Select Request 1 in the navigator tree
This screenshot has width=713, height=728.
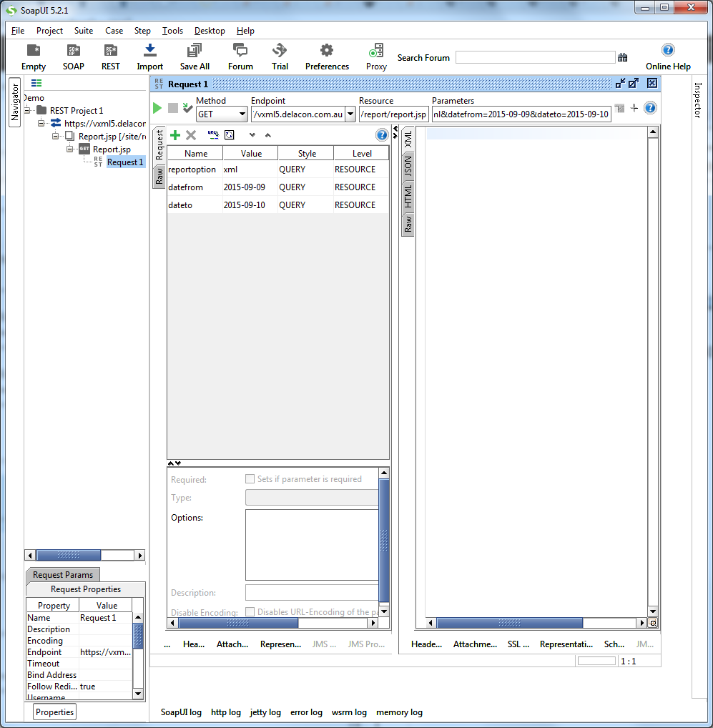pyautogui.click(x=125, y=162)
